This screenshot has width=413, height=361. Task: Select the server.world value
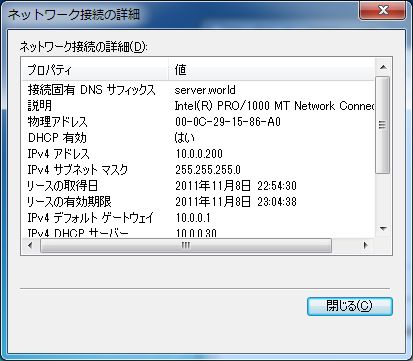[205, 90]
